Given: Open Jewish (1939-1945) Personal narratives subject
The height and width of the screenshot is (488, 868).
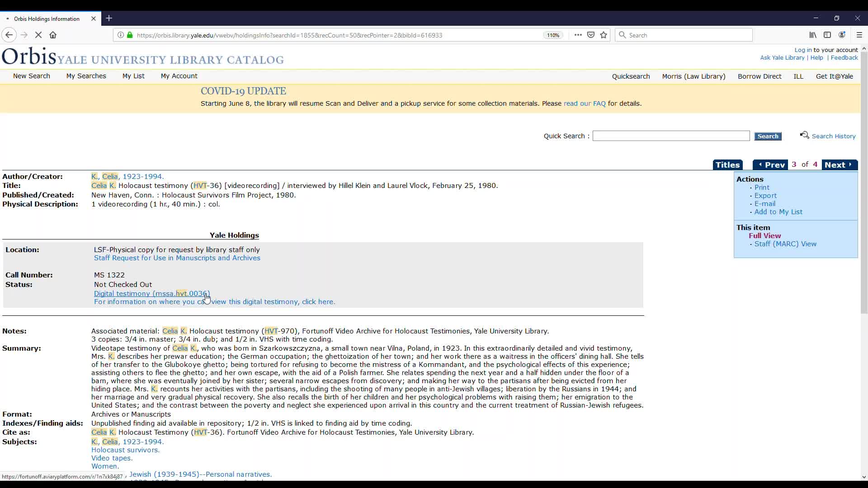Looking at the screenshot, I should coord(200,474).
